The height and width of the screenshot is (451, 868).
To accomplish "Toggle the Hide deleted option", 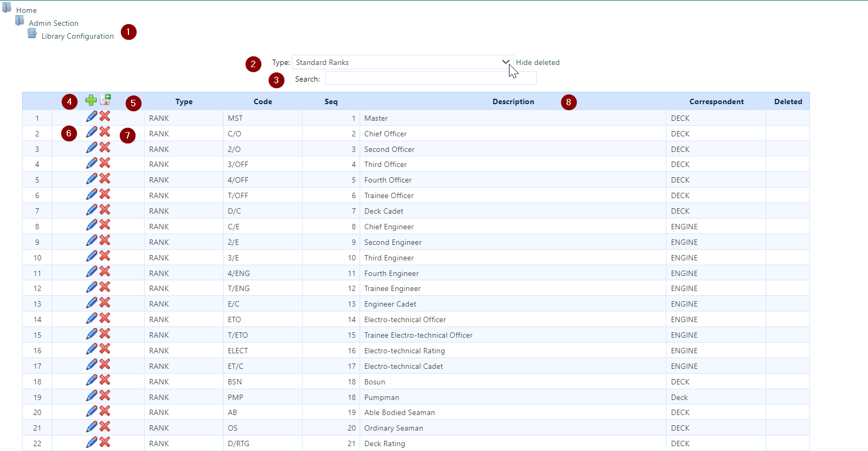I will (537, 63).
